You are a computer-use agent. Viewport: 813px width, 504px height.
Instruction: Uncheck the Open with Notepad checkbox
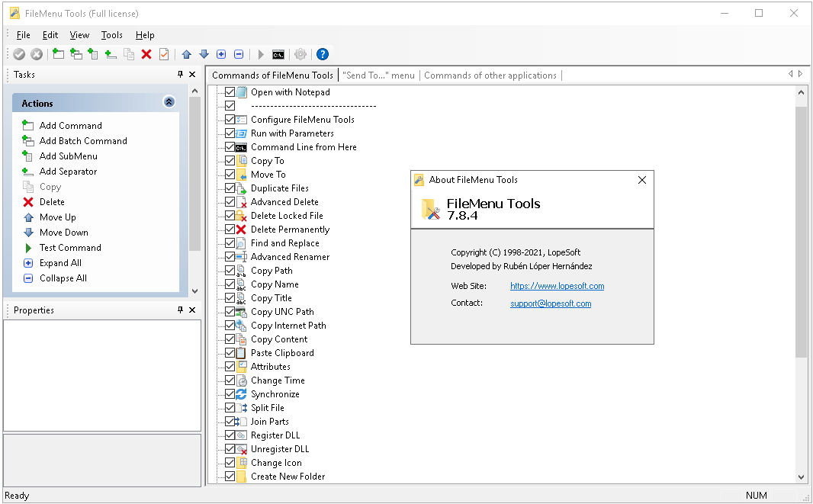230,92
